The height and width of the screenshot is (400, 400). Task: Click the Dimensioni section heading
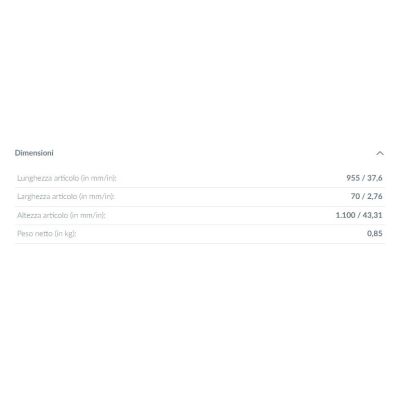pos(34,153)
